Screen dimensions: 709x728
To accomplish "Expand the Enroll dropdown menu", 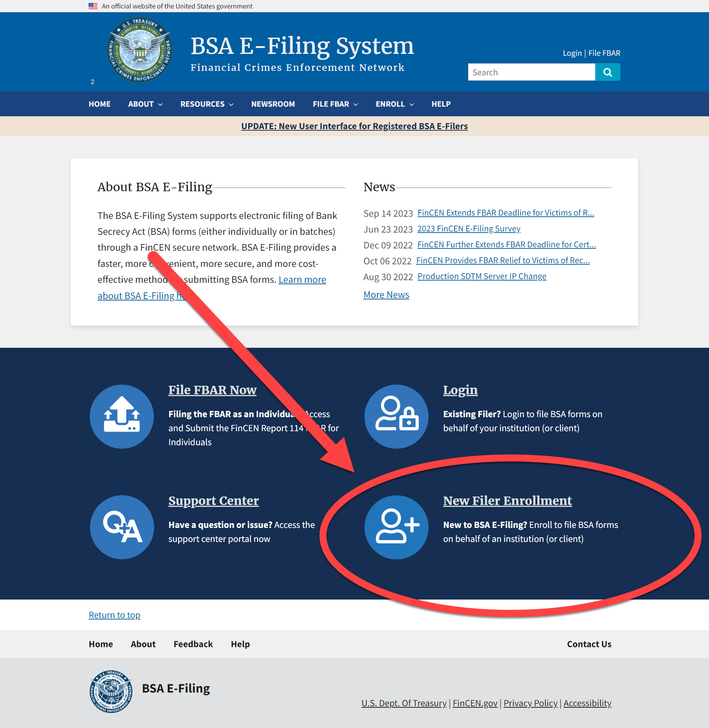I will point(394,104).
